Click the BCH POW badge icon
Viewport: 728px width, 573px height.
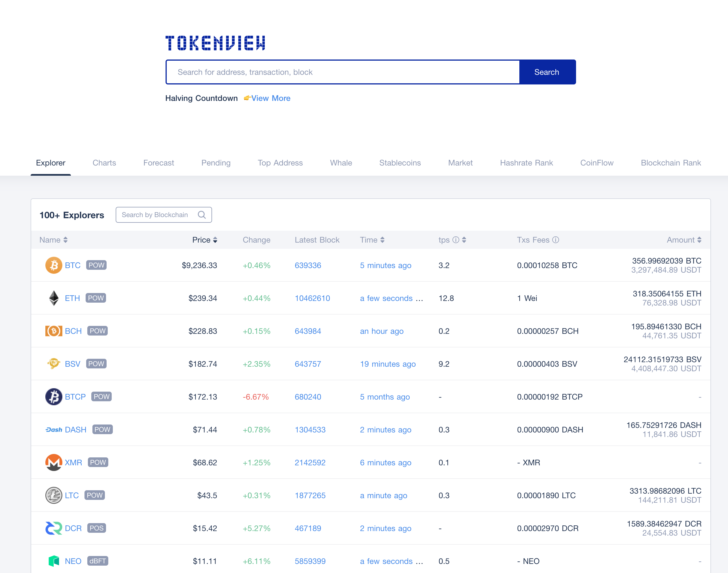click(96, 331)
